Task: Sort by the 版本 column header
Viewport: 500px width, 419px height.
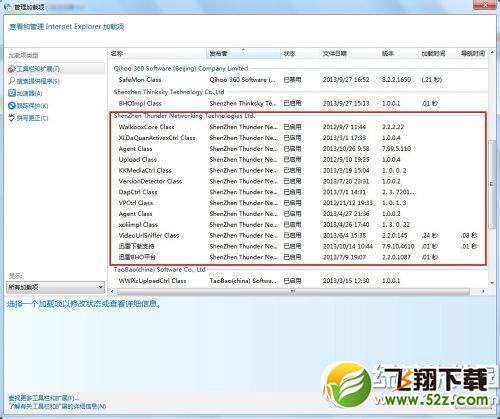Action: pos(398,53)
